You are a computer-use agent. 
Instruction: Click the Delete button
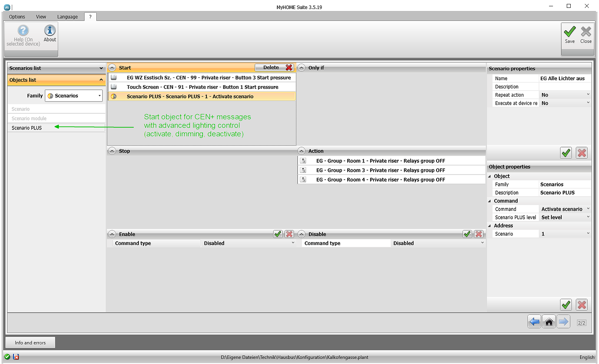tap(274, 68)
